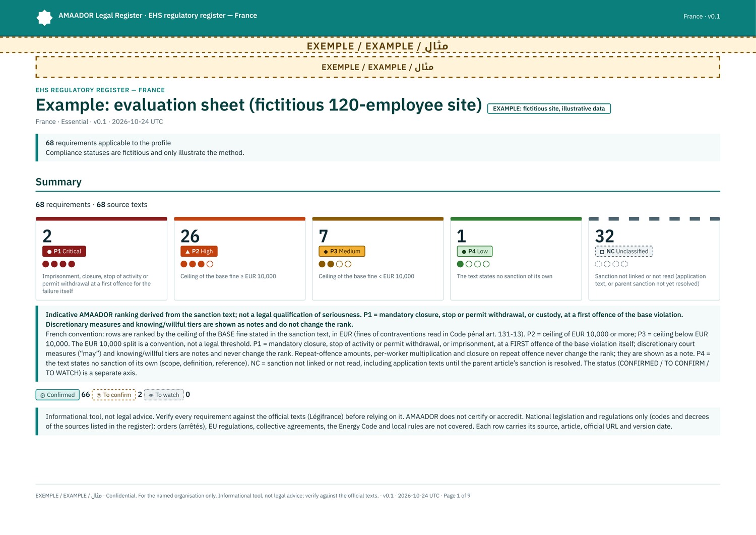This screenshot has height=535, width=756.
Task: Click the question icon in To confirm badge
Action: pos(99,395)
